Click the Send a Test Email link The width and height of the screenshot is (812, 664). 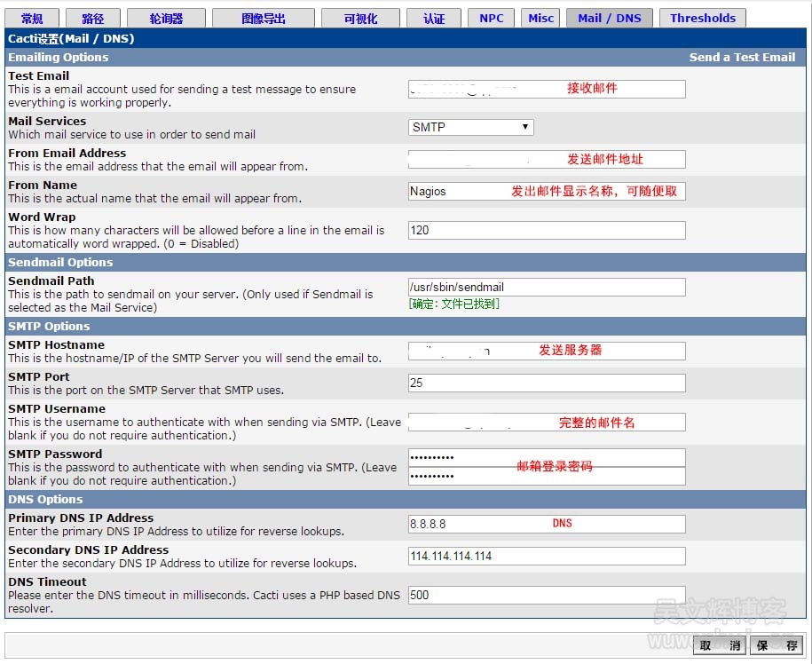point(742,57)
